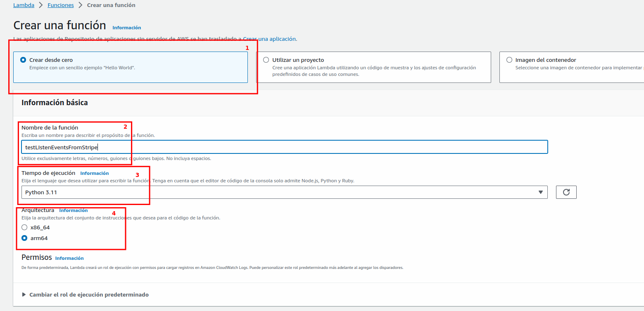Open Información link next to Arquitectura
The width and height of the screenshot is (644, 311).
pos(74,210)
